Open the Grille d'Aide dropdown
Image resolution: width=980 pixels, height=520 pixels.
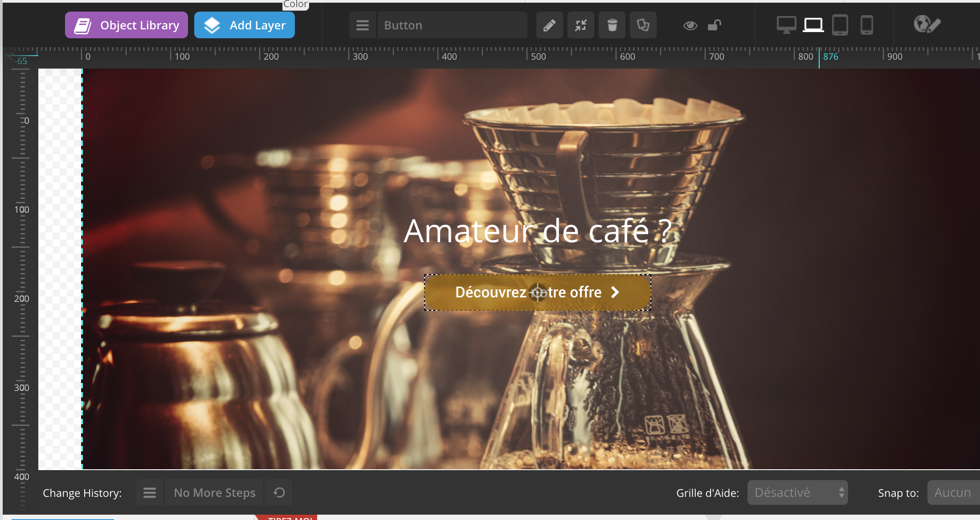tap(797, 492)
